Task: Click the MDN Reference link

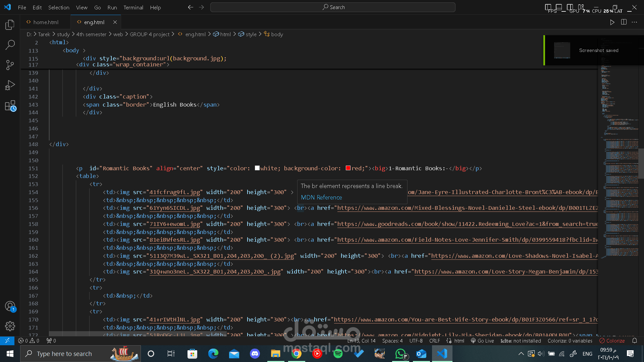Action: click(321, 197)
